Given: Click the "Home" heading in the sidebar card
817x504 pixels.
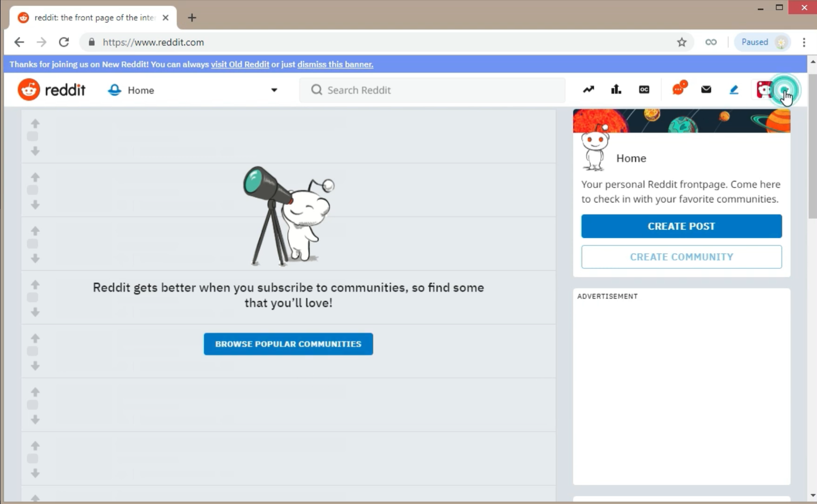Looking at the screenshot, I should tap(631, 158).
